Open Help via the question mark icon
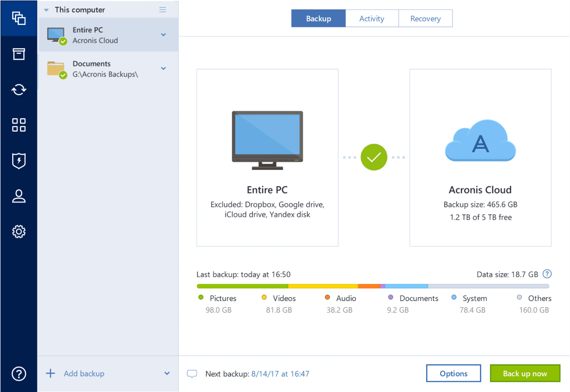Viewport: 570px width, 392px height. click(19, 374)
